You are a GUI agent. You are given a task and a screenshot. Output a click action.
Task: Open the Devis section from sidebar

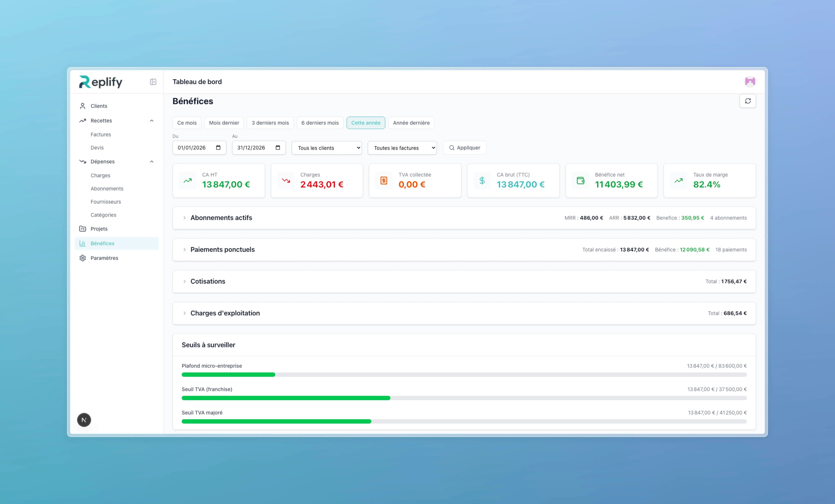point(97,147)
